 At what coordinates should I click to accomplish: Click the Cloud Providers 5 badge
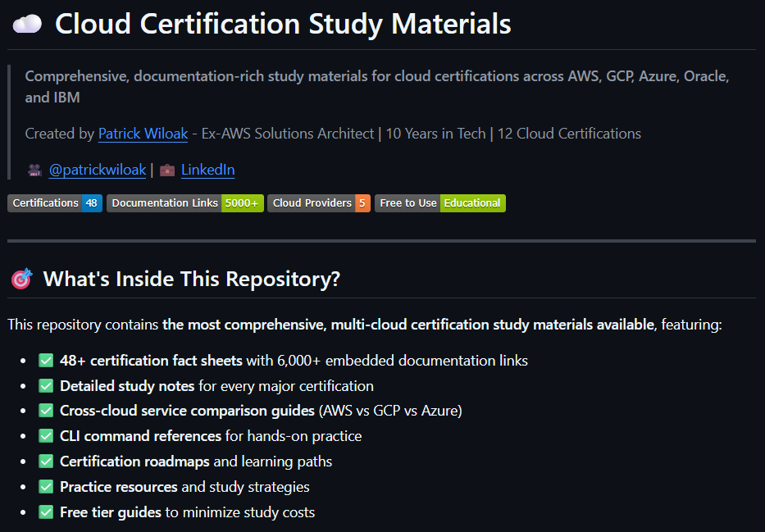(319, 203)
